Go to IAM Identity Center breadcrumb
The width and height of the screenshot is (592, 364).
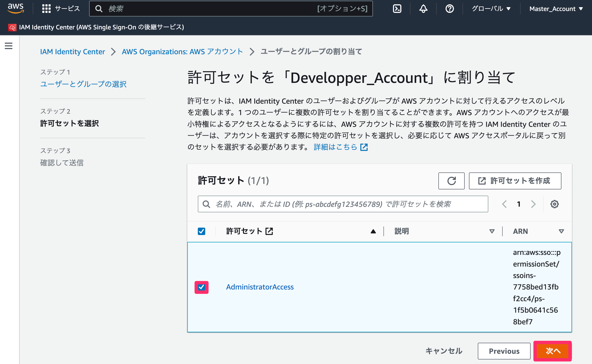[x=72, y=52]
